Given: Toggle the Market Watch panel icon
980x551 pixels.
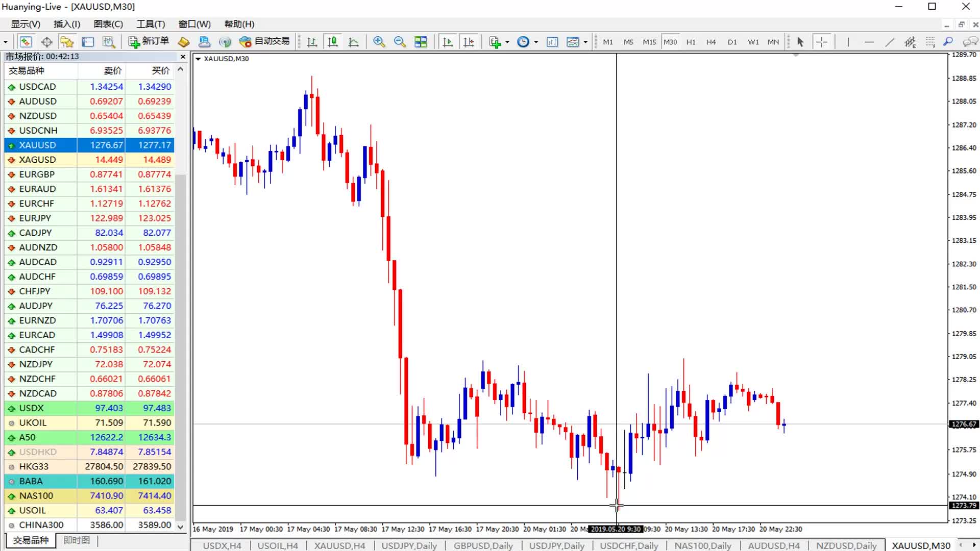Looking at the screenshot, I should pyautogui.click(x=26, y=42).
